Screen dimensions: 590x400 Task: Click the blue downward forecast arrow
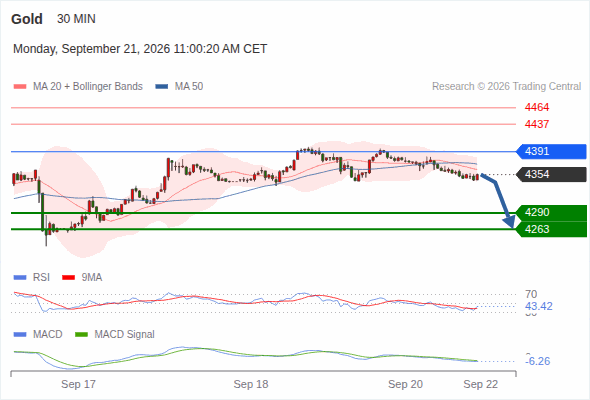499,201
